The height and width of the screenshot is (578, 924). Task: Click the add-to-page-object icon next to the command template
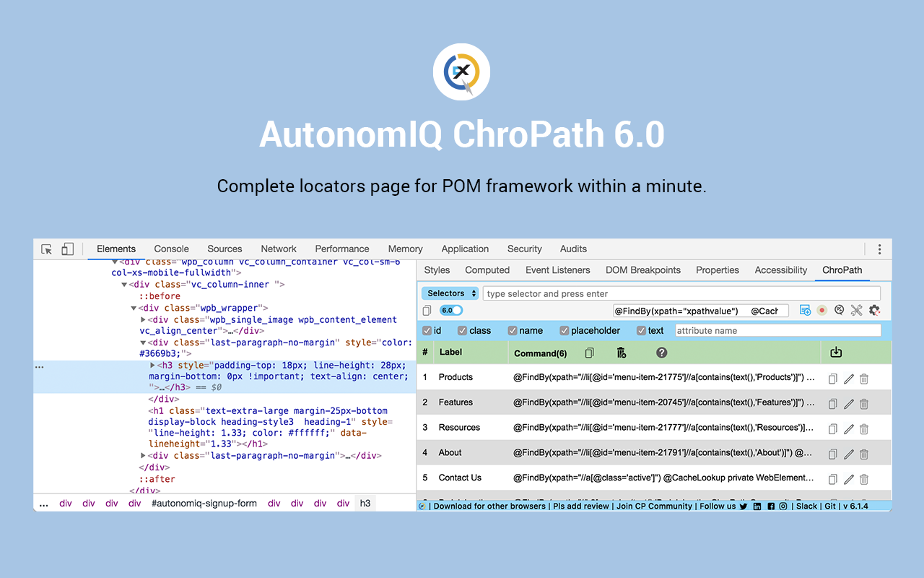click(805, 311)
